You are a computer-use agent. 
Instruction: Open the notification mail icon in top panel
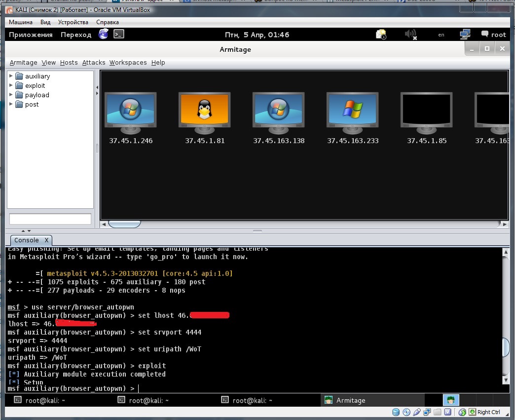(381, 34)
